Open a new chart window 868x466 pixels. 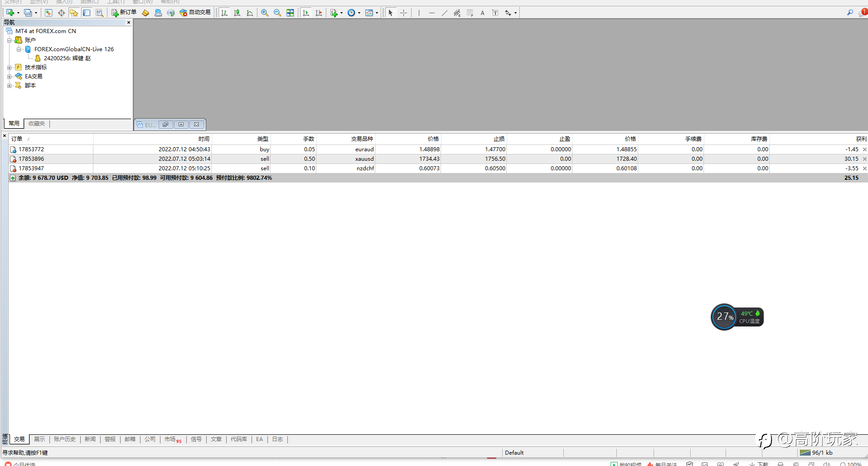[10, 13]
